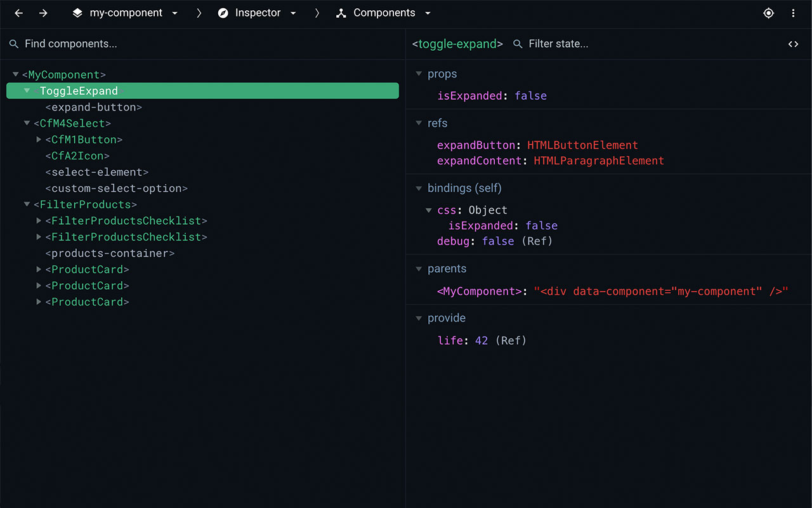Click the code brackets icon in state panel

pyautogui.click(x=793, y=44)
